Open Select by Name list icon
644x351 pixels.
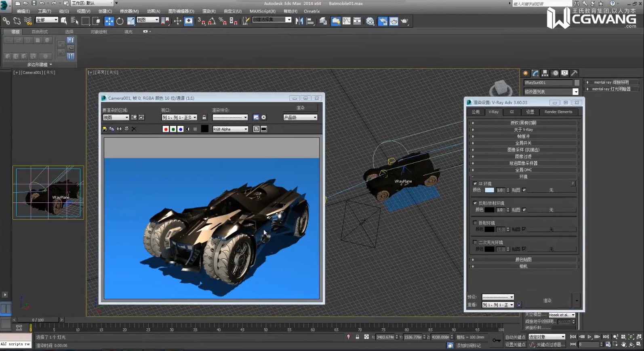74,21
